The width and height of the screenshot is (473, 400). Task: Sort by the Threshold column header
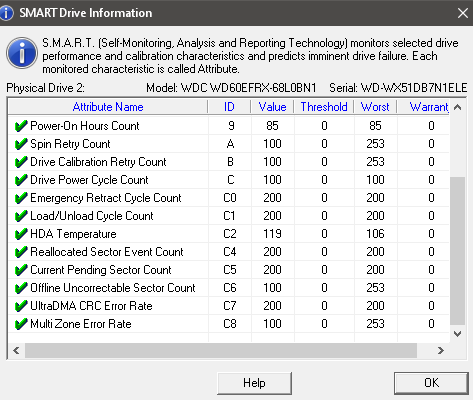coord(324,107)
